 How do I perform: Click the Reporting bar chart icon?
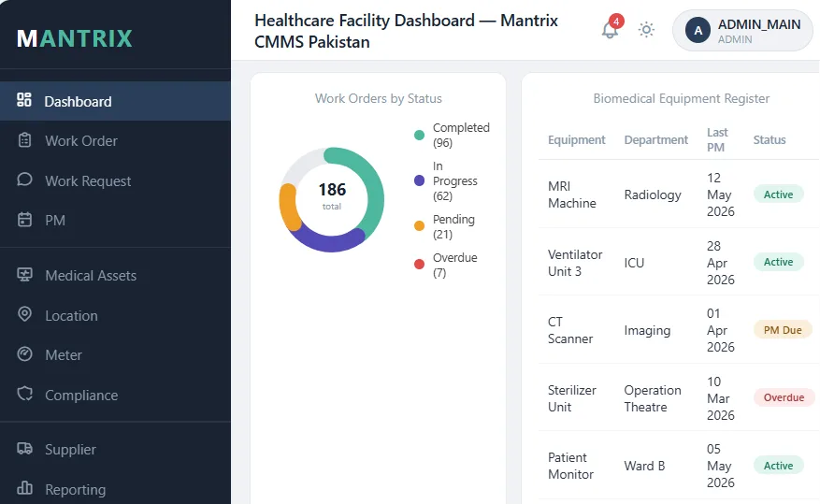24,488
